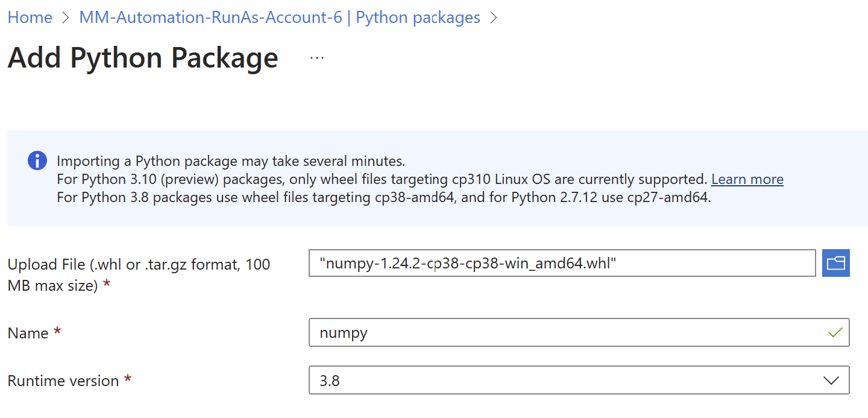Click the Runtime version dropdown chevron arrow

pyautogui.click(x=831, y=381)
